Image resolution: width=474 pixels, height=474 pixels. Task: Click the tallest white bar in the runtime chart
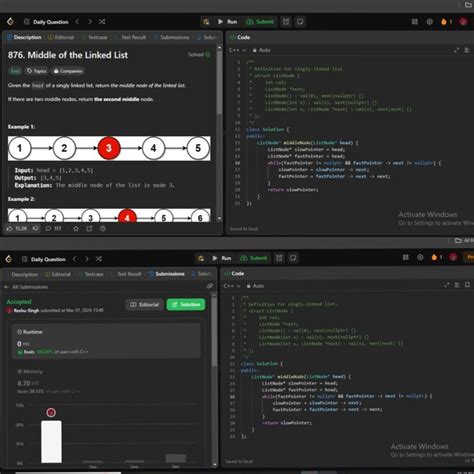[x=51, y=442]
